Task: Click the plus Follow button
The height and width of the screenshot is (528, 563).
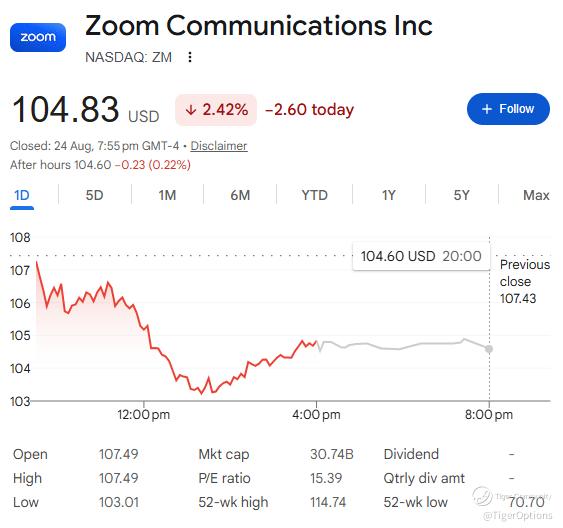Action: coord(508,109)
